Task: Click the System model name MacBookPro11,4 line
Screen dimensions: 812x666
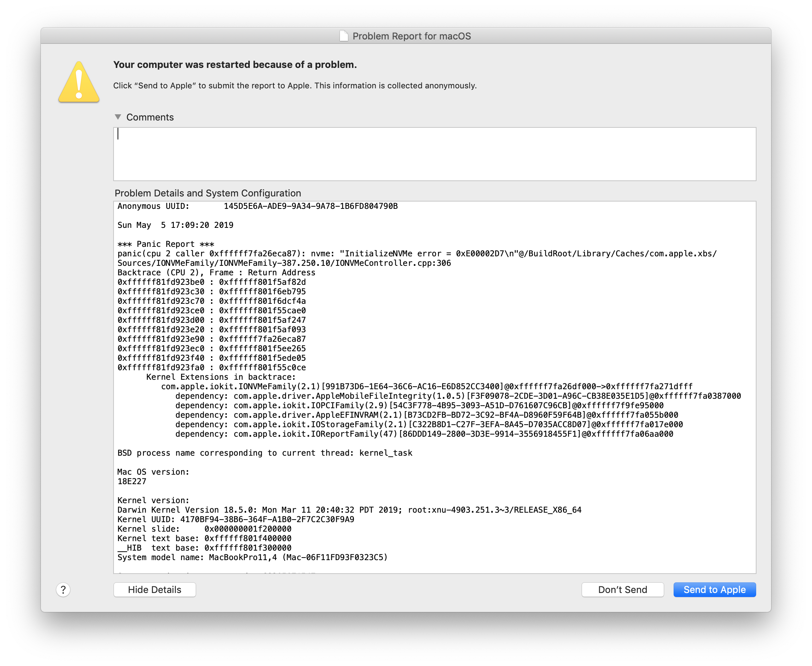Action: pos(252,558)
